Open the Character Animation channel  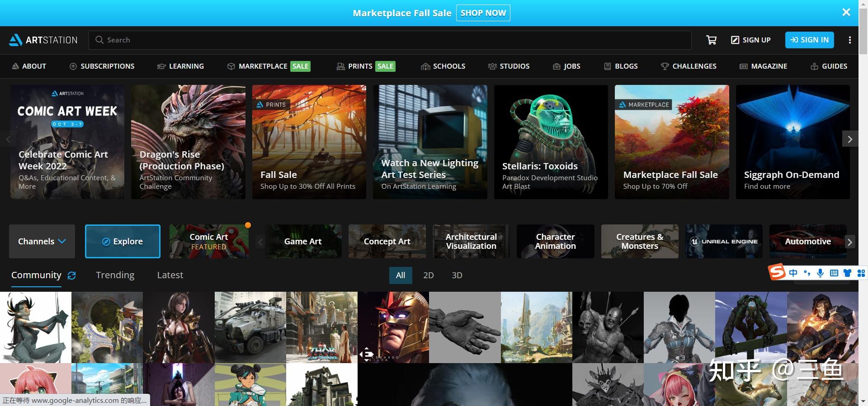[555, 241]
